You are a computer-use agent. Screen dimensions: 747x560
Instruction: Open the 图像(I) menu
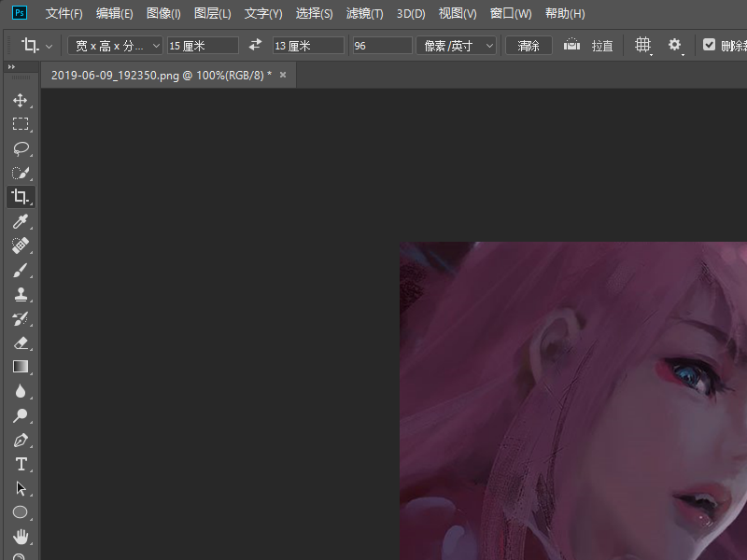163,14
